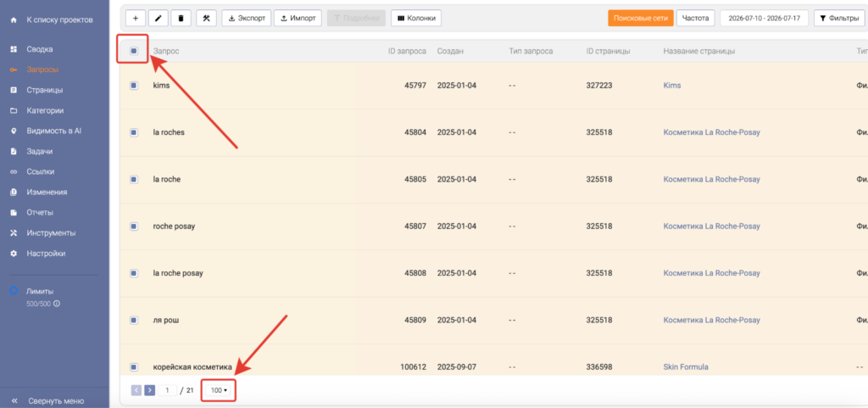Open Косметика La Roche-Posay link in roche posay row
The width and height of the screenshot is (868, 408).
[711, 226]
